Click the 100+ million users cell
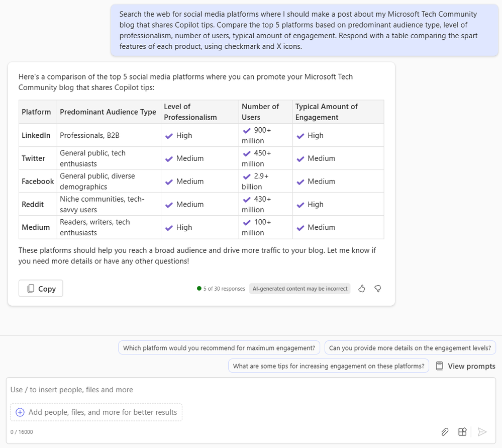 (x=265, y=227)
